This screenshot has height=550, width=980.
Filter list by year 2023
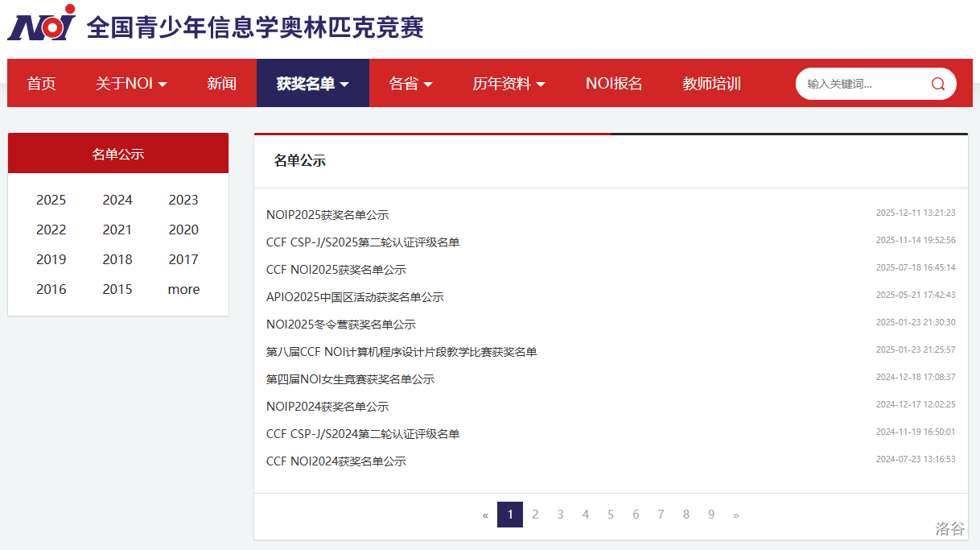(x=183, y=201)
